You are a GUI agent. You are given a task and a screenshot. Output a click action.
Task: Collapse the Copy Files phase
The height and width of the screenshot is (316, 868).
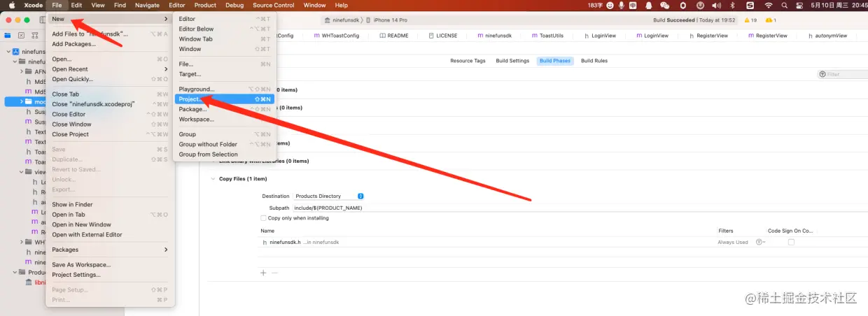tap(213, 179)
